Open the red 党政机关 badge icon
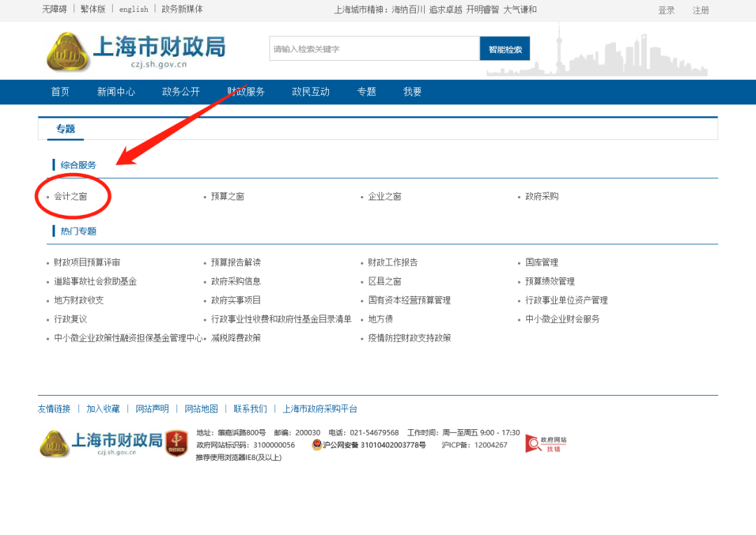 coord(176,443)
